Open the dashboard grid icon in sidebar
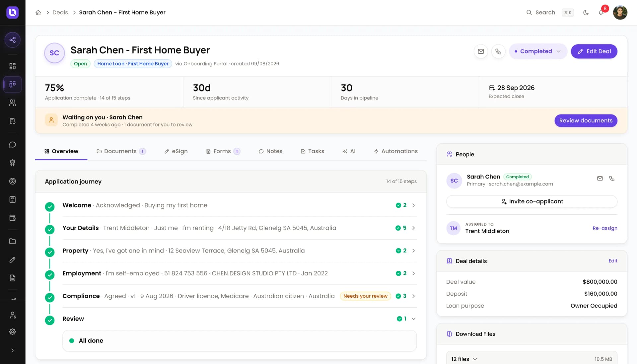Image resolution: width=637 pixels, height=364 pixels. click(13, 66)
